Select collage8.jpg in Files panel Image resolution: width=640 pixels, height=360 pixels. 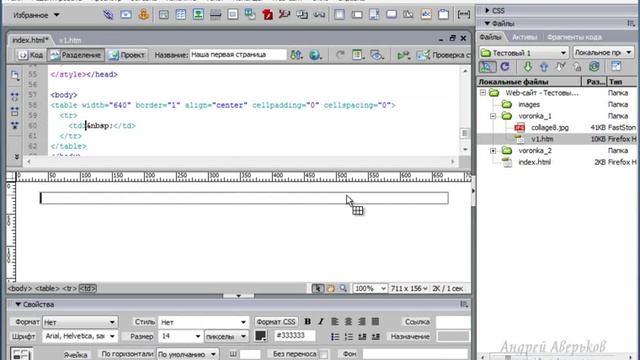point(549,128)
